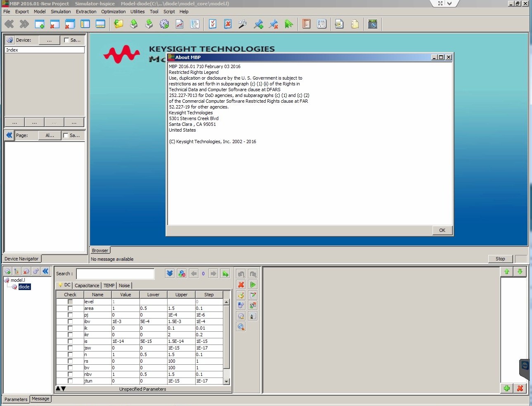Viewport: 532px width, 406px height.
Task: Switch to the Capacitance parameter tab
Action: (x=87, y=286)
